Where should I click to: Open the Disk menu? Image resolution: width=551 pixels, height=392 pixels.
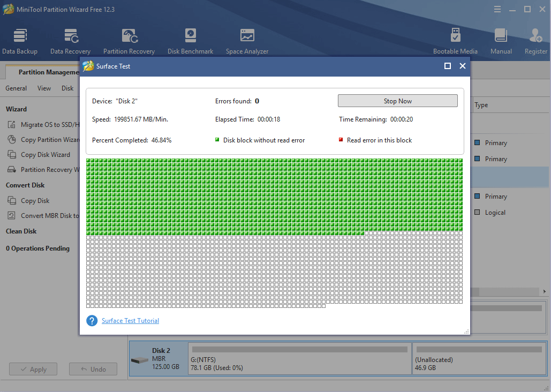pyautogui.click(x=67, y=88)
